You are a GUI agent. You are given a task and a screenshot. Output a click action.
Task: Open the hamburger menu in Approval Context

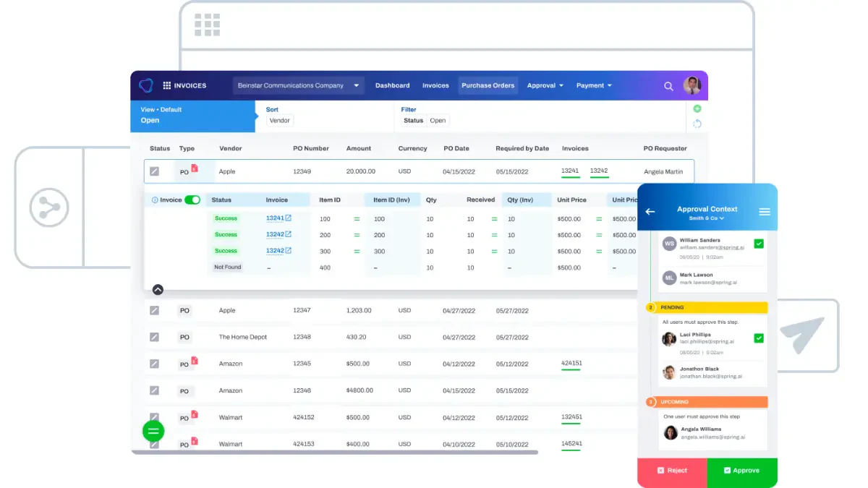(x=765, y=212)
